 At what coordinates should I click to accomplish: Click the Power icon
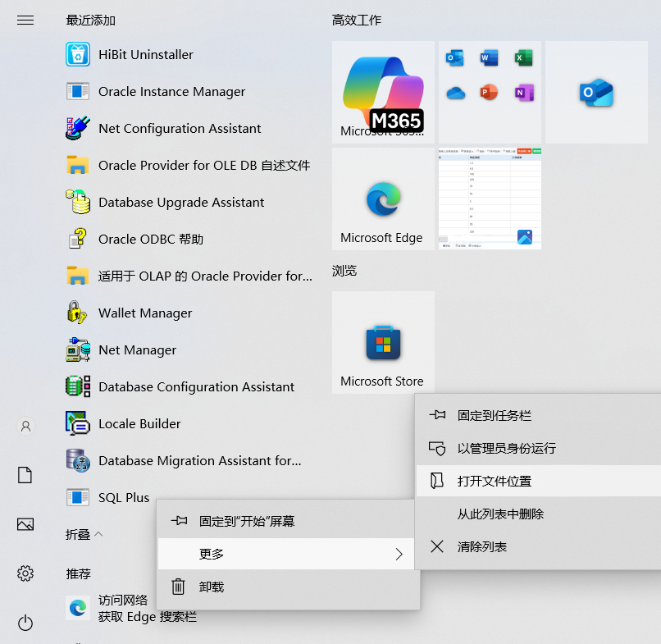point(25,623)
